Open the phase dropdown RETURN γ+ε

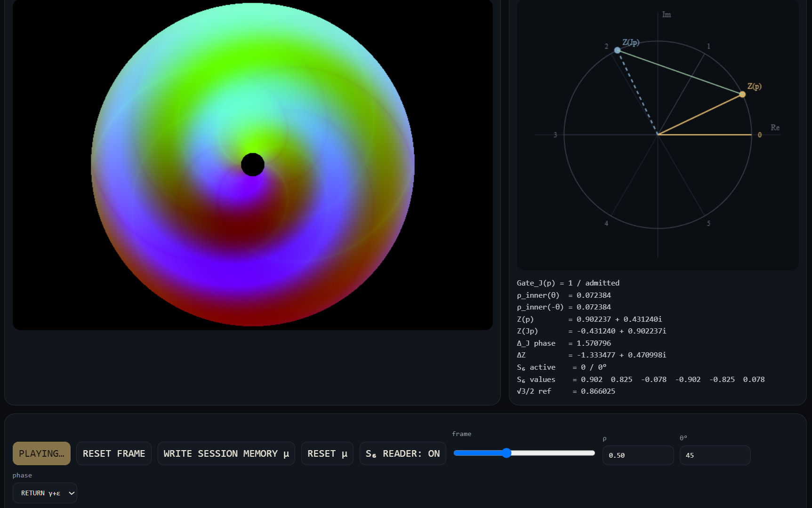pyautogui.click(x=45, y=493)
